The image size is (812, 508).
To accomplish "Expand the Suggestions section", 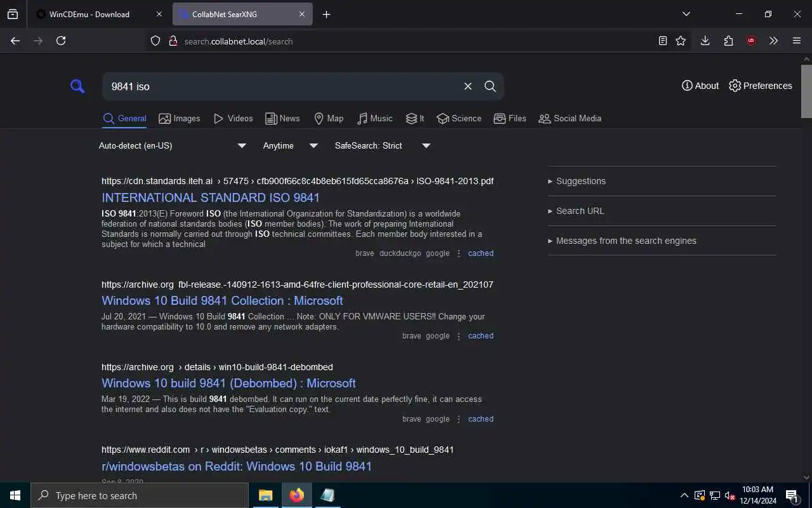I will [662, 181].
